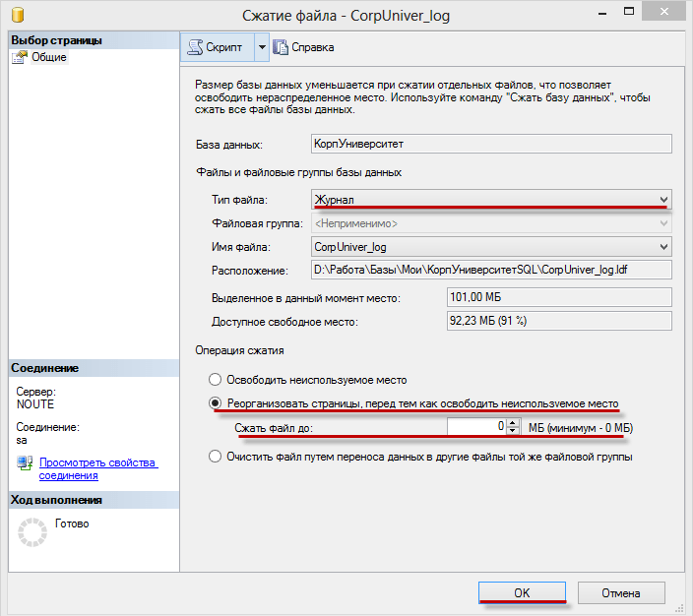Decrease the Сжать файл до value

pyautogui.click(x=513, y=430)
